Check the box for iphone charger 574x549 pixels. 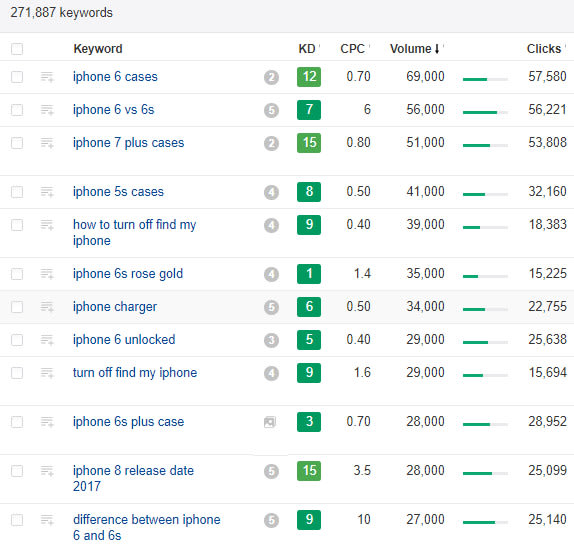coord(17,307)
